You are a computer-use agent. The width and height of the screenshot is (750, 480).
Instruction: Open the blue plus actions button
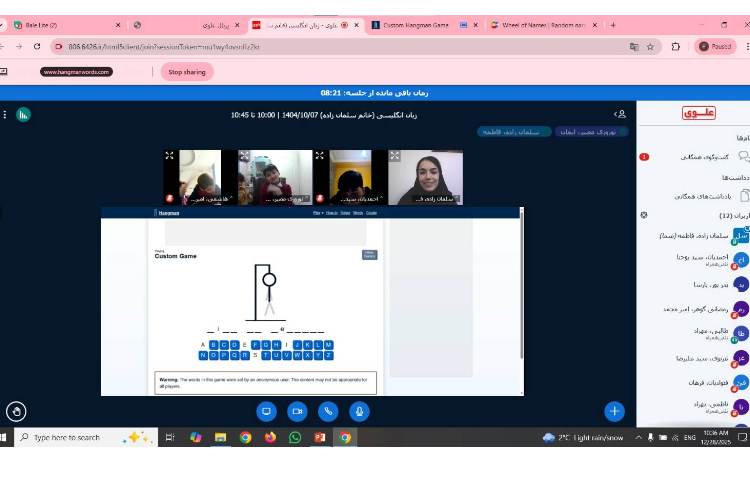pyautogui.click(x=614, y=411)
